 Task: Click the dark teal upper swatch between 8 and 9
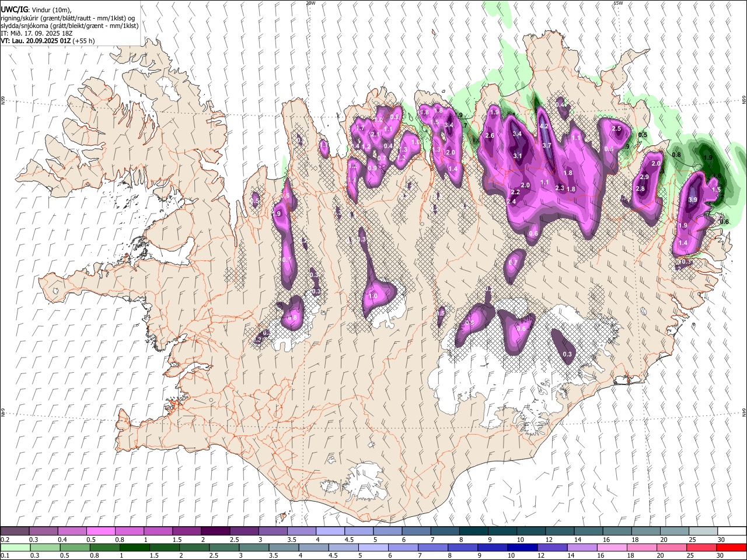coord(473,531)
